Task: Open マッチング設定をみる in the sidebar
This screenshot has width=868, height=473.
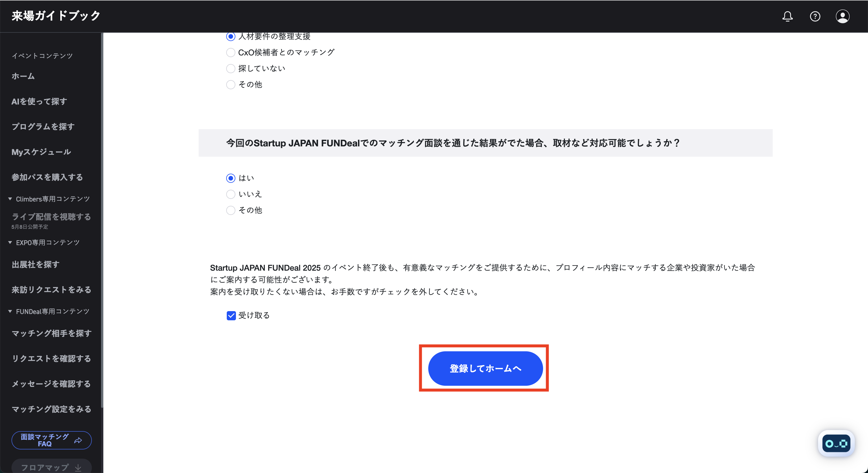Action: [x=51, y=409]
